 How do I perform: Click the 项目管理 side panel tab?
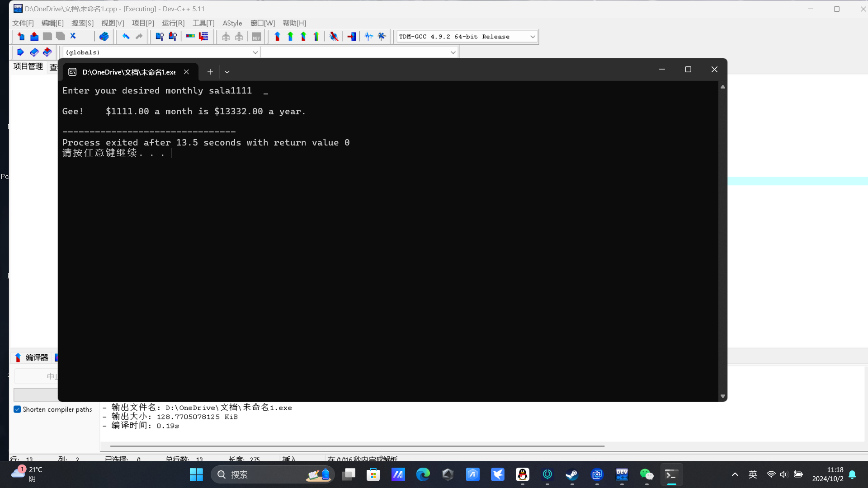(28, 66)
